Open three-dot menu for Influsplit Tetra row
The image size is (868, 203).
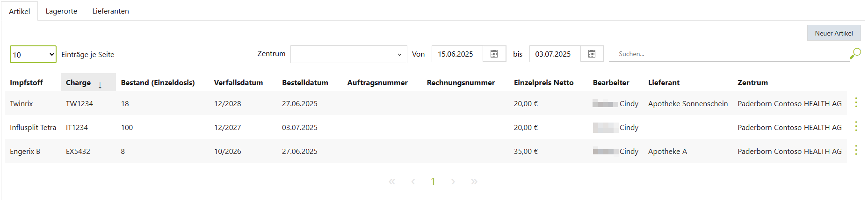[x=856, y=127]
